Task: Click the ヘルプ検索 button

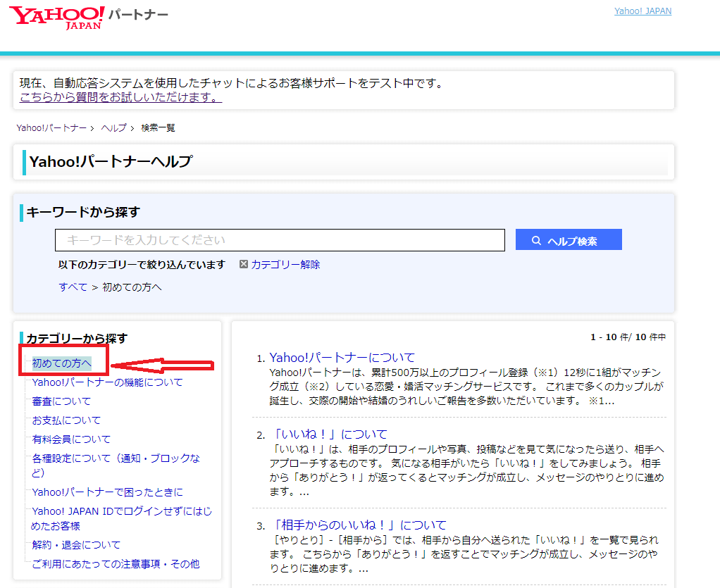Action: point(569,239)
